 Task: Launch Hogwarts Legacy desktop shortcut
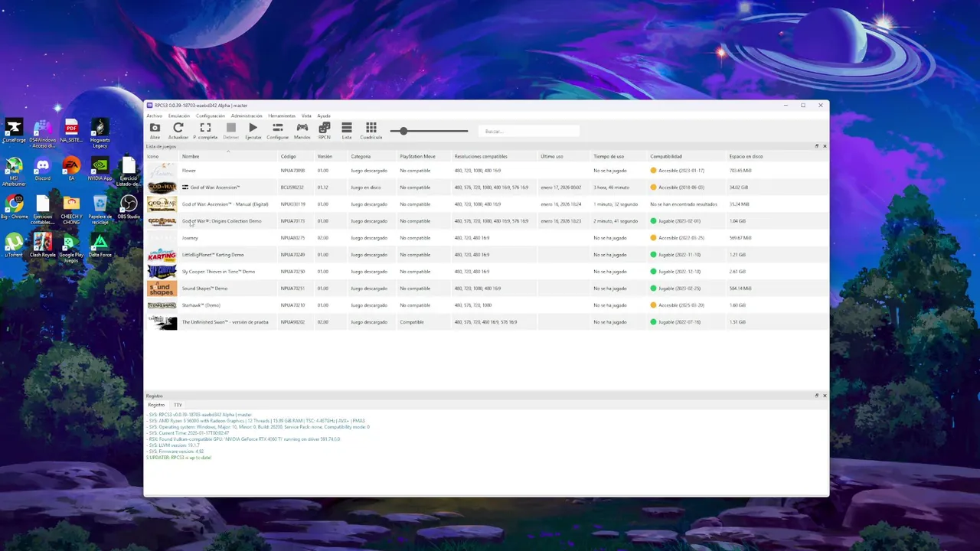coord(100,133)
